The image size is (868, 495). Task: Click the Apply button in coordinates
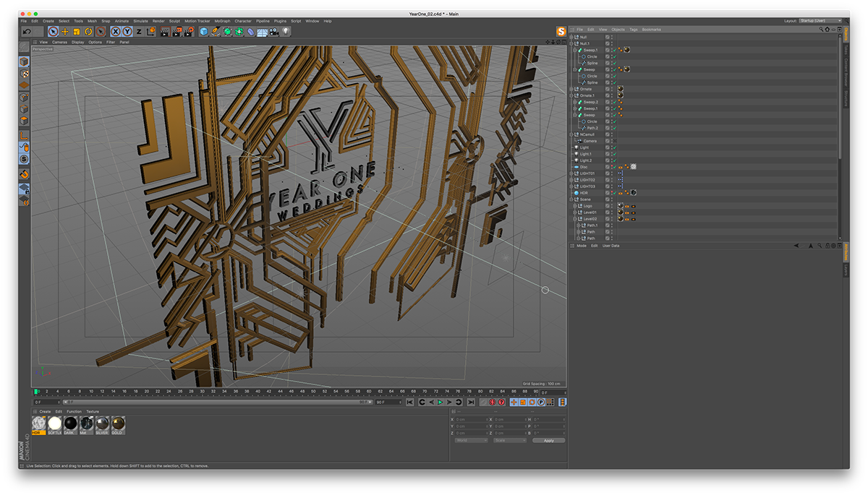point(548,440)
